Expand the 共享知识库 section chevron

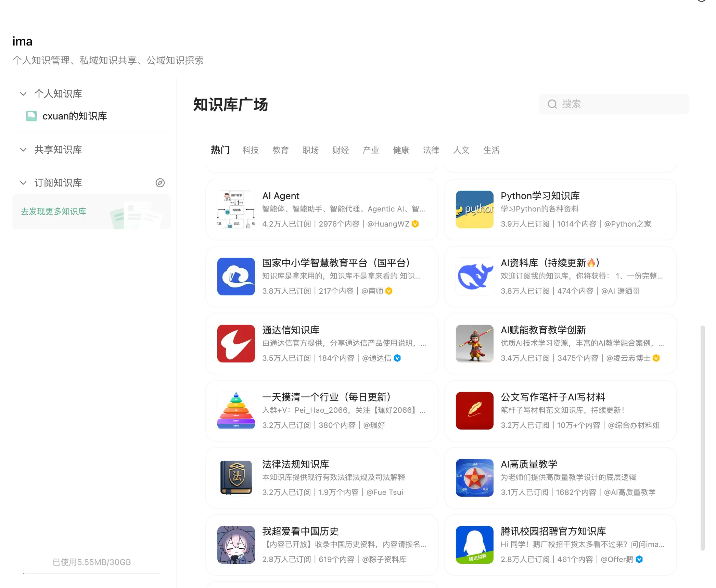click(23, 150)
